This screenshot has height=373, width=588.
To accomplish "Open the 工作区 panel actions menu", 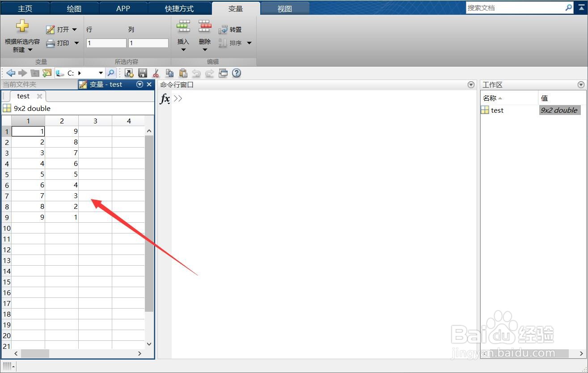I will (581, 85).
